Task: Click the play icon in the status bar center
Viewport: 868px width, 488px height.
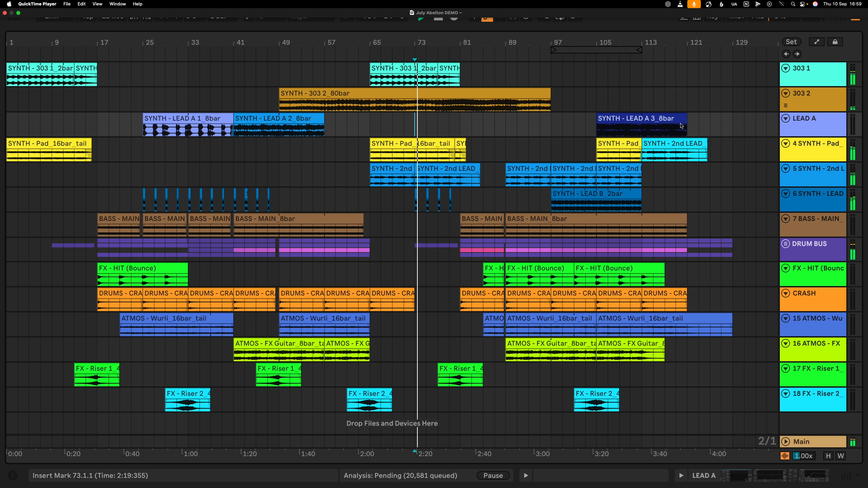Action: click(526, 475)
